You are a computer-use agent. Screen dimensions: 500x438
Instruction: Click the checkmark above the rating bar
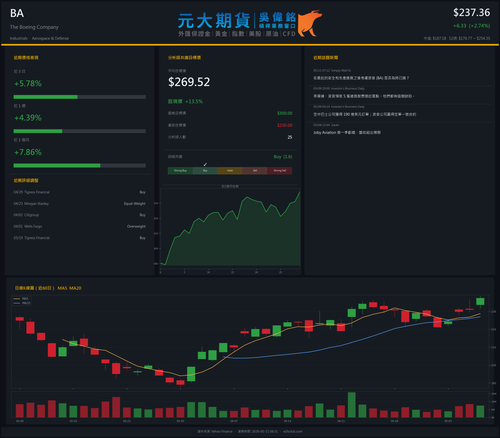[205, 164]
